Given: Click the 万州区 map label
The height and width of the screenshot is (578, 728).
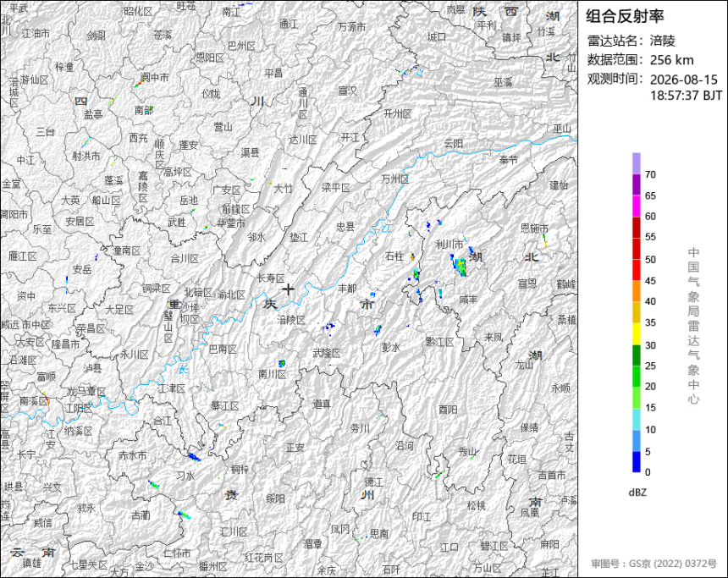Looking at the screenshot, I should click(395, 179).
